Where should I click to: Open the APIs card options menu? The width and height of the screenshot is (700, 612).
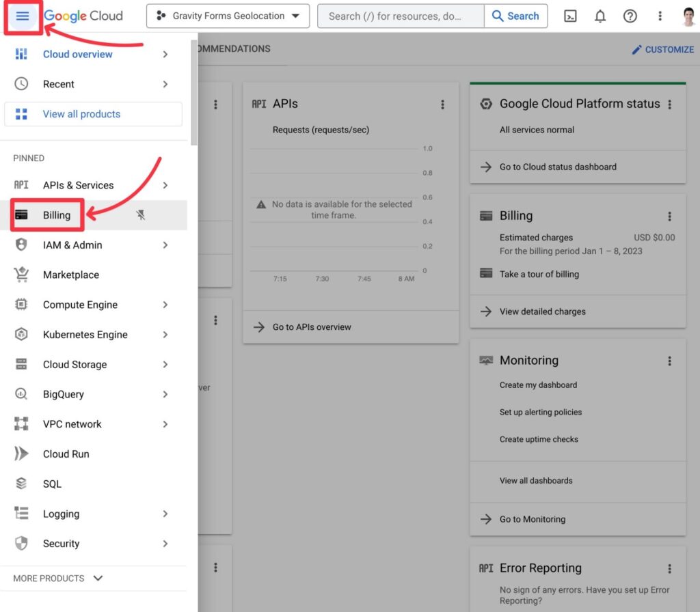tap(443, 104)
